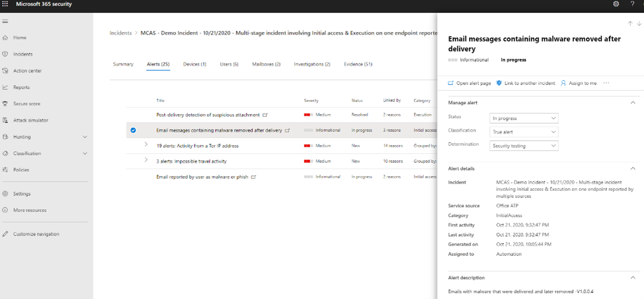Viewport: 644px width, 299px height.
Task: Click the More resources info icon
Action: 5,210
